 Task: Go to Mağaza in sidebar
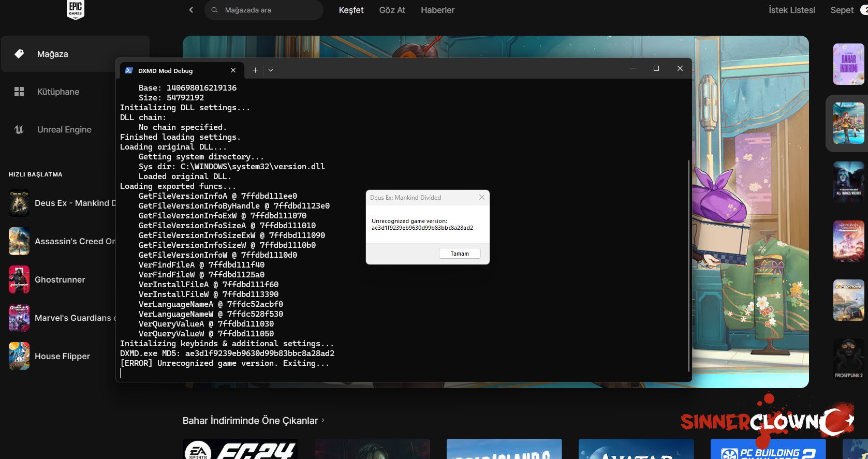[75, 54]
